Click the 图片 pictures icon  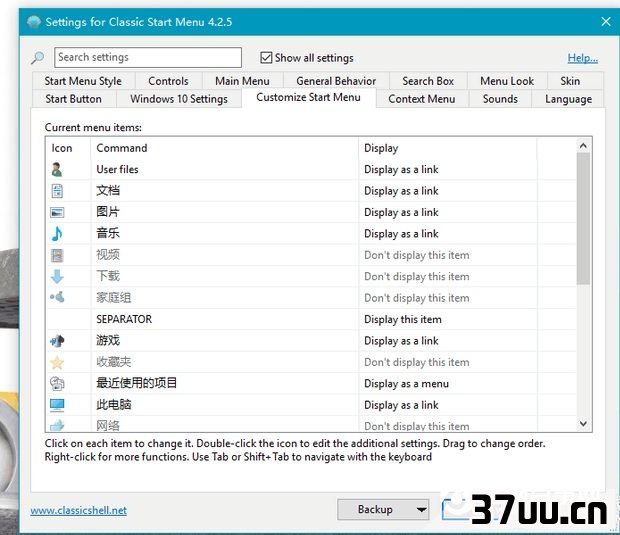click(57, 212)
